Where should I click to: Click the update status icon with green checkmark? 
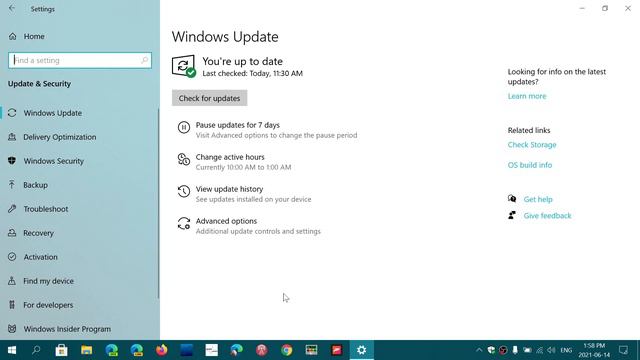(x=183, y=66)
